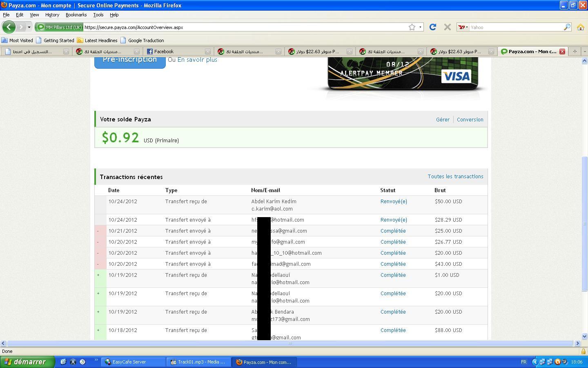
Task: Switch to the Facebook tab
Action: coord(178,52)
